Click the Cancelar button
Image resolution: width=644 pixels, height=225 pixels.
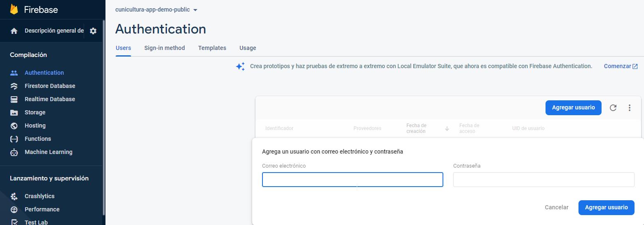click(x=557, y=208)
